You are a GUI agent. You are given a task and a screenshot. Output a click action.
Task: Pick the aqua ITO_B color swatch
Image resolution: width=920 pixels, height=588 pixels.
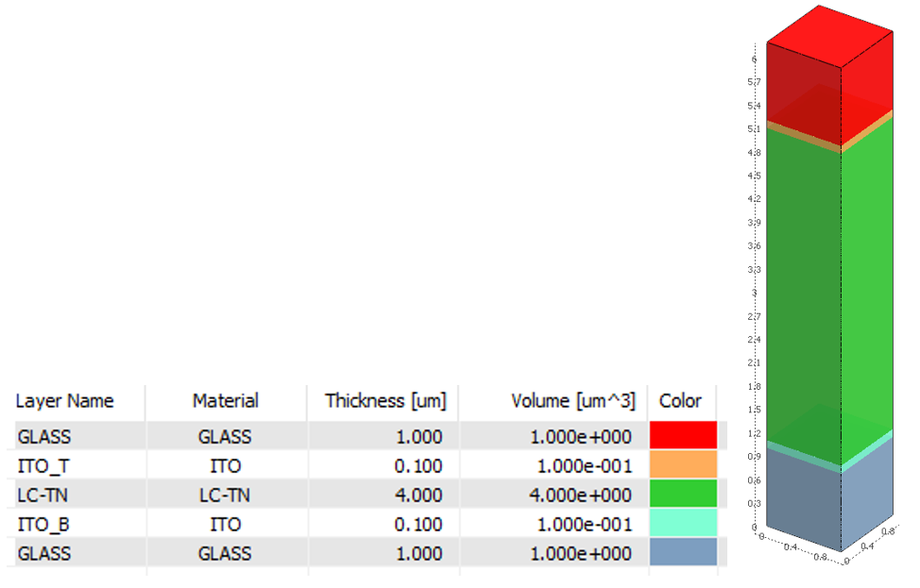coord(683,524)
